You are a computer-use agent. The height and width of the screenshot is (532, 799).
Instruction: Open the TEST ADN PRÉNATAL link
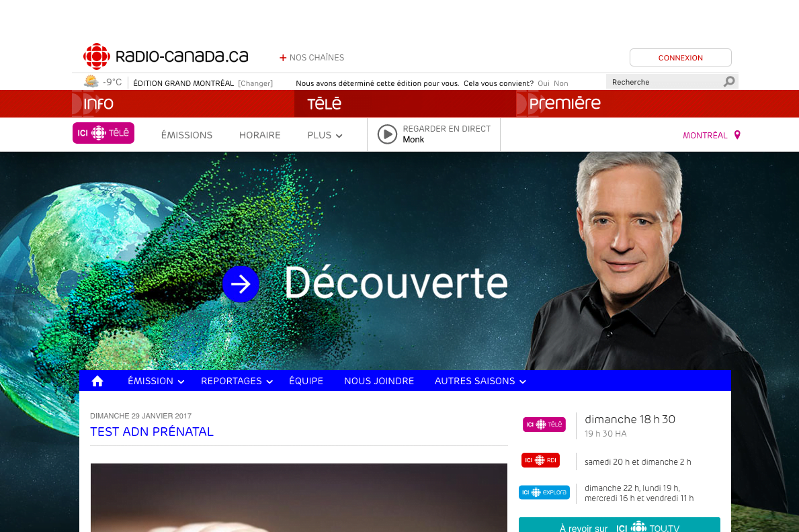152,432
